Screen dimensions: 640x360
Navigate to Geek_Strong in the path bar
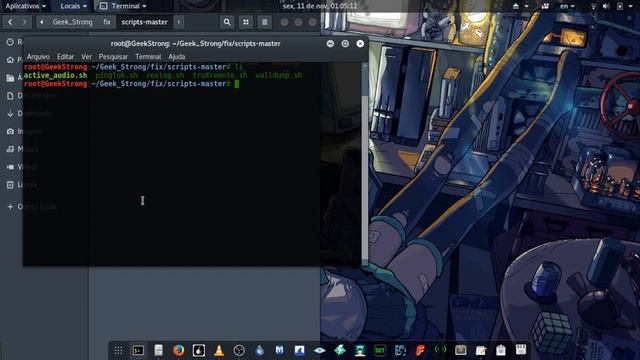[x=72, y=22]
